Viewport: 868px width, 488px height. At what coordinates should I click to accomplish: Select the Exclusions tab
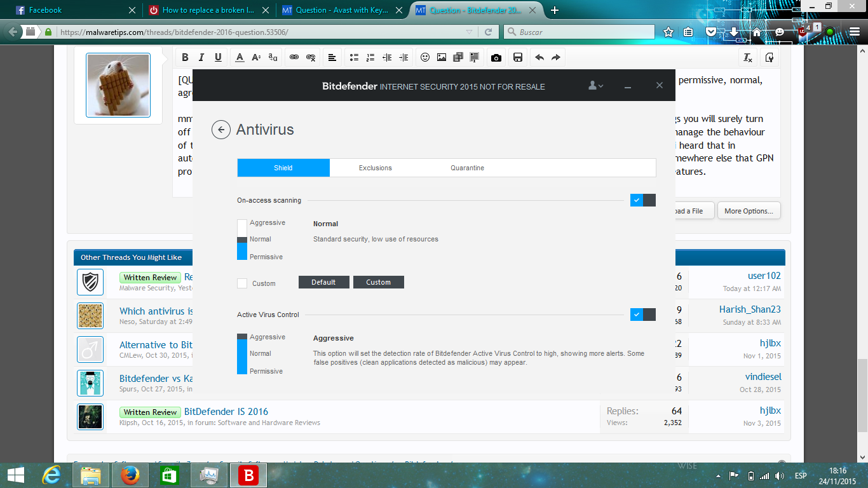tap(376, 168)
